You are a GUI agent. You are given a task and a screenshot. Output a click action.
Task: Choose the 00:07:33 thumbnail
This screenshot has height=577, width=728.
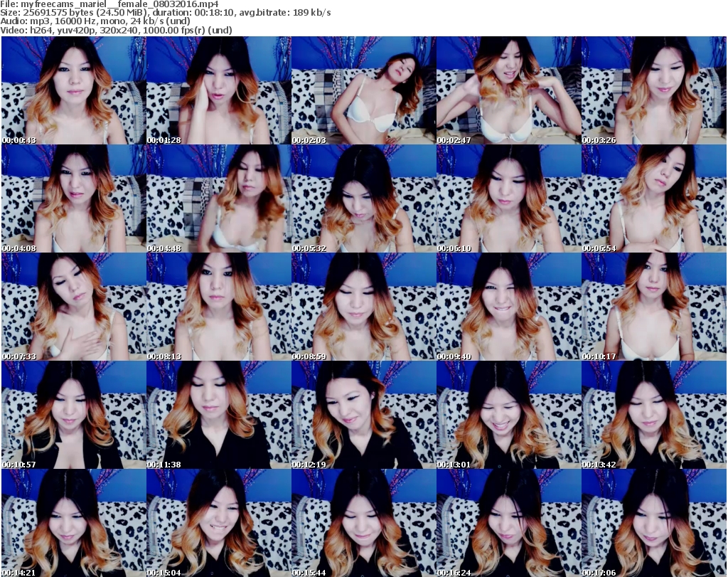tap(73, 307)
